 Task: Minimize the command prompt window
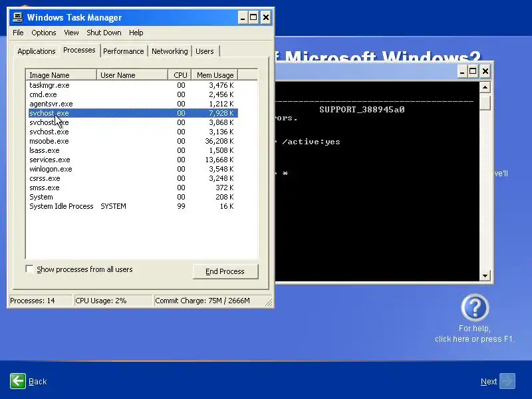[462, 71]
